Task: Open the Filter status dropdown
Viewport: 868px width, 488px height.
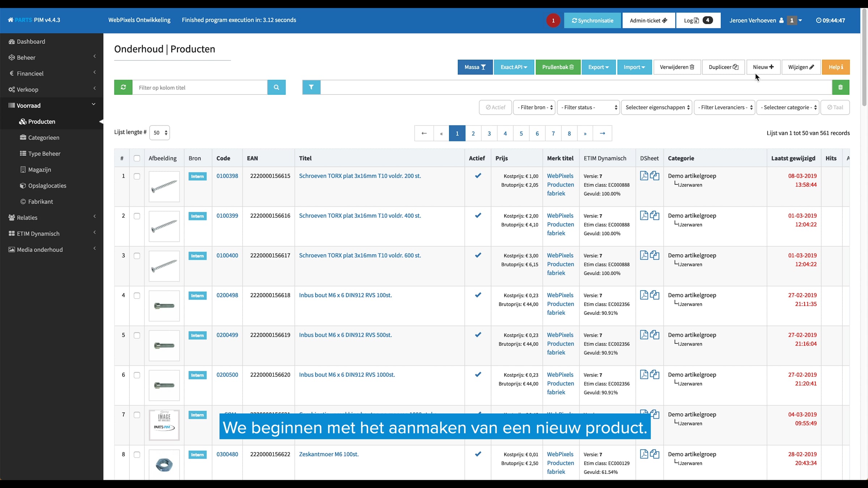Action: 588,107
